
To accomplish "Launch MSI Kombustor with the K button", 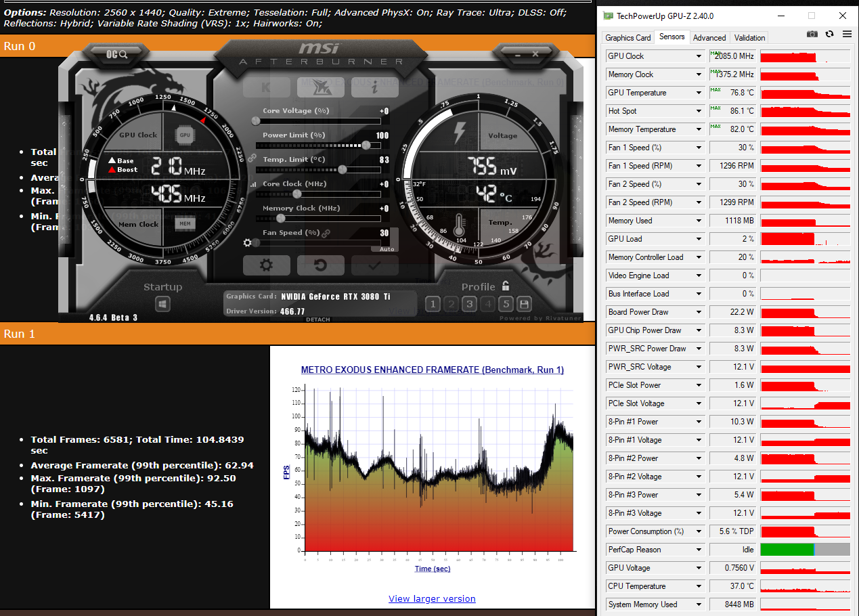I will [266, 87].
